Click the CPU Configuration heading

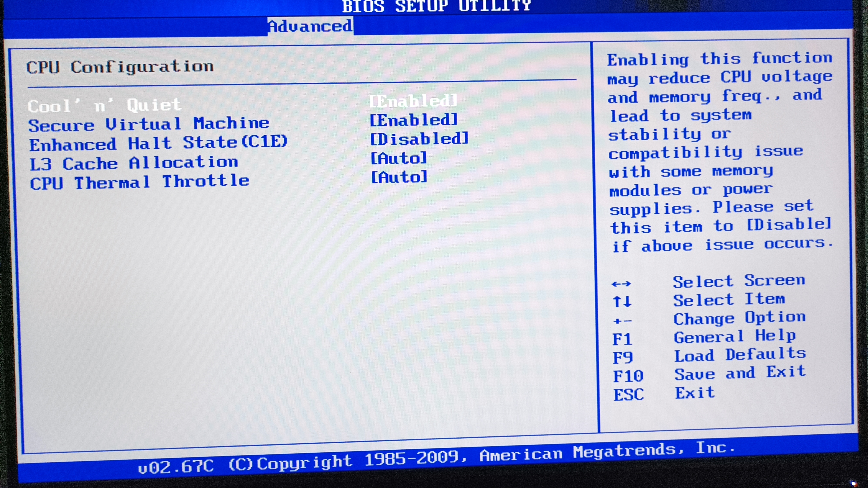[x=120, y=67]
